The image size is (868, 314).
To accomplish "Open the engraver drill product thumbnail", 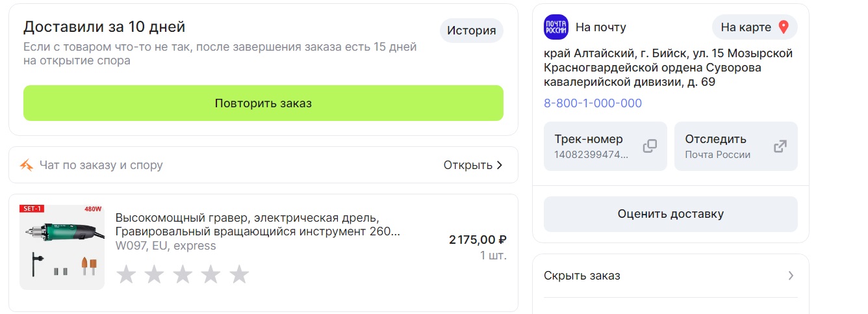I will (x=62, y=246).
